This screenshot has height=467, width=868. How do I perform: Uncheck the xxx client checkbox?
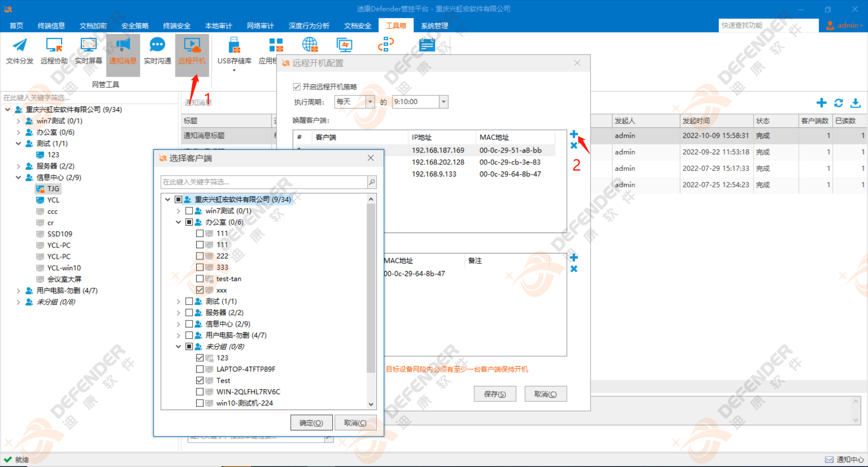[200, 290]
